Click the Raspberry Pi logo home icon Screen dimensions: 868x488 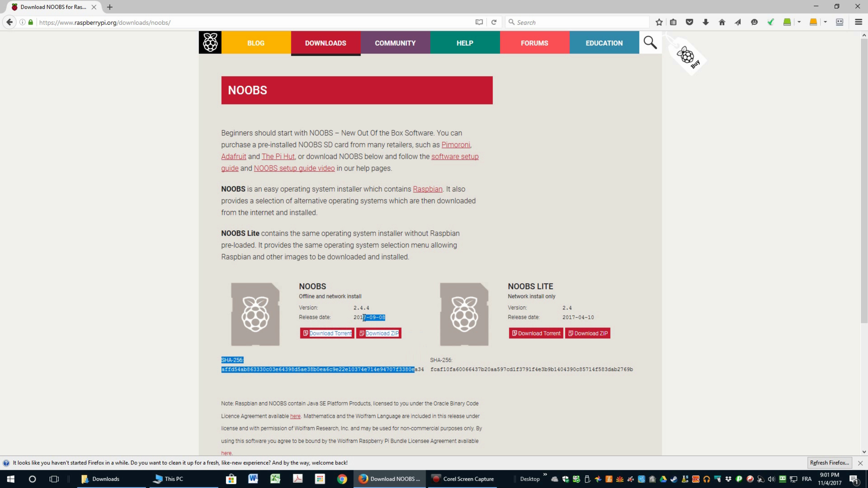(x=210, y=42)
